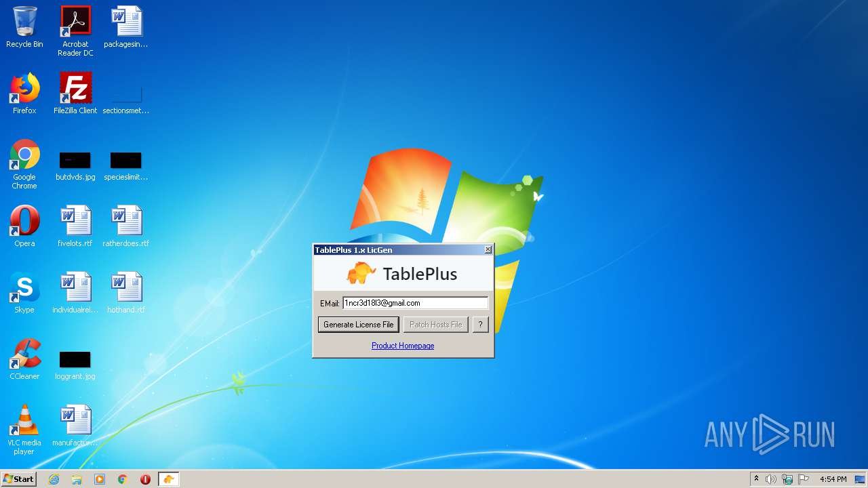This screenshot has height=488, width=868.
Task: Open Action Center flag icon
Action: 804,479
